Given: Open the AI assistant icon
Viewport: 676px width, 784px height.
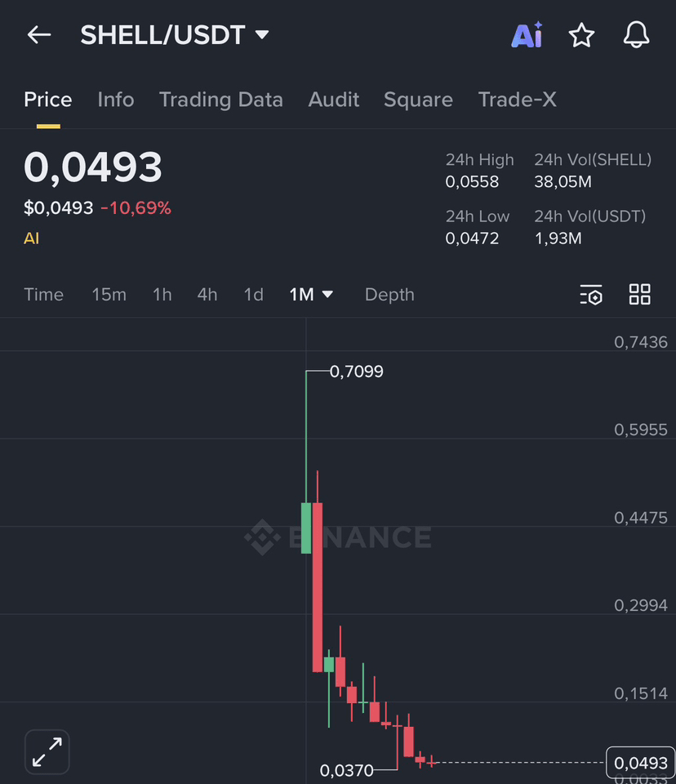Looking at the screenshot, I should click(527, 35).
